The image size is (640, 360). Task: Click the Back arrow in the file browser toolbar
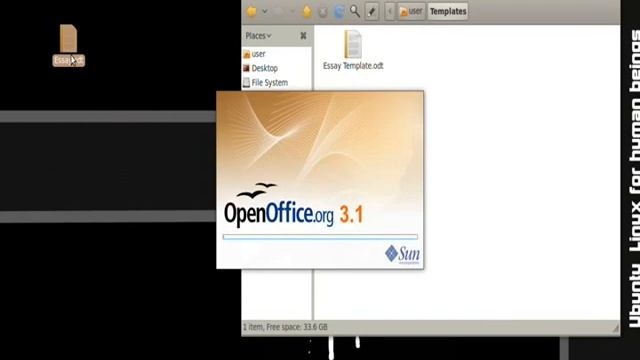251,11
